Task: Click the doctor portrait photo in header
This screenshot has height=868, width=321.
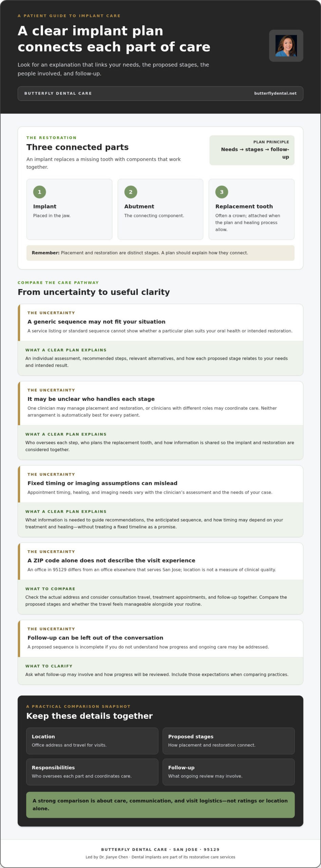Action: 286,46
